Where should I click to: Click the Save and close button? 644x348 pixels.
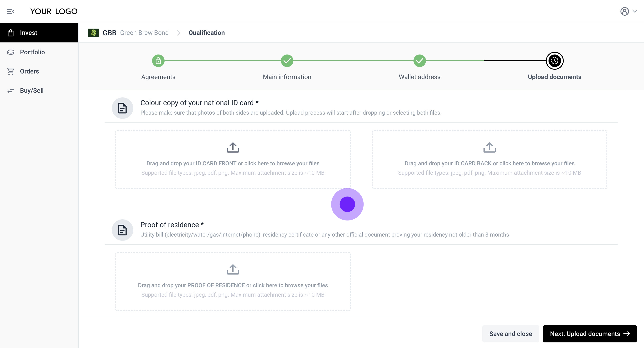click(511, 334)
